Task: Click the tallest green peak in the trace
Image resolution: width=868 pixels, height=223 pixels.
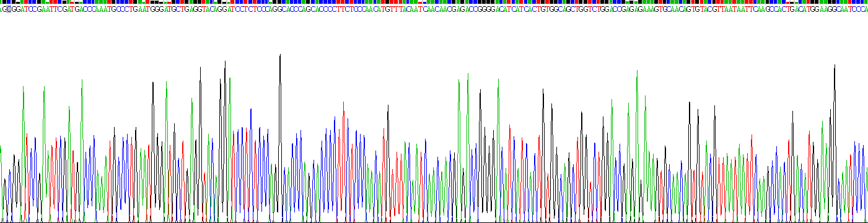Action: (x=637, y=146)
